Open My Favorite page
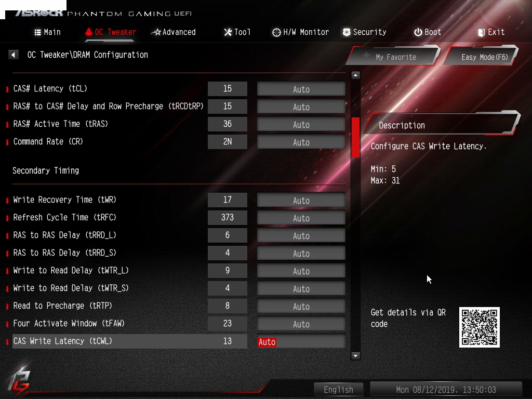This screenshot has width=532, height=399. pos(394,56)
